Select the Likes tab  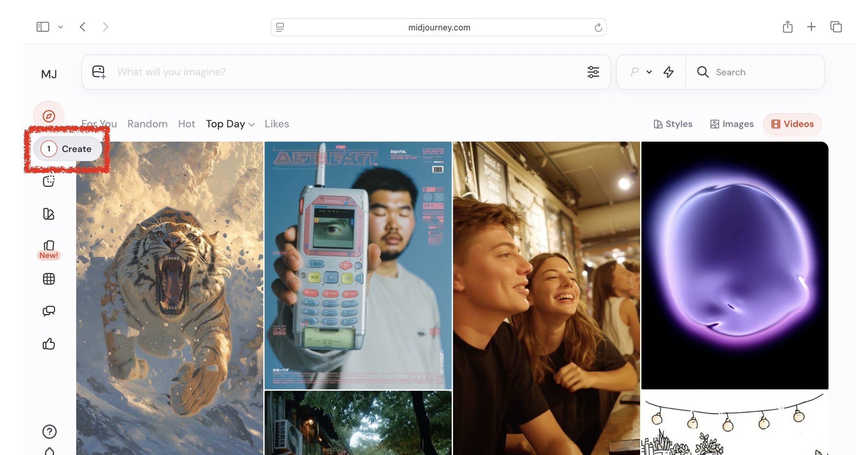[276, 124]
